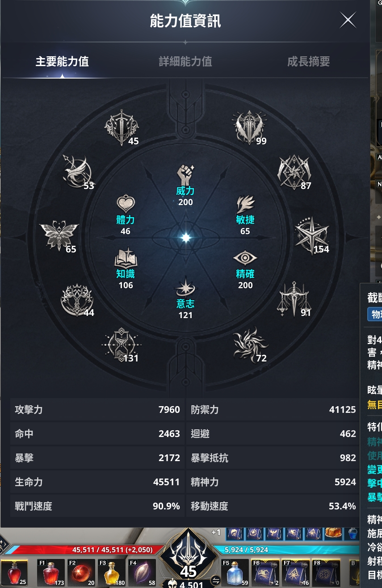The height and width of the screenshot is (588, 382).
Task: Select the butterfly emblem showing 65
Action: pos(59,235)
